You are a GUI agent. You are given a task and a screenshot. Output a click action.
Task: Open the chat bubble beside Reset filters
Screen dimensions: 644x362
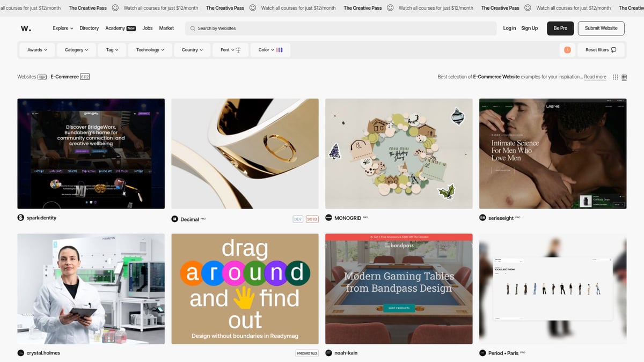coord(613,49)
